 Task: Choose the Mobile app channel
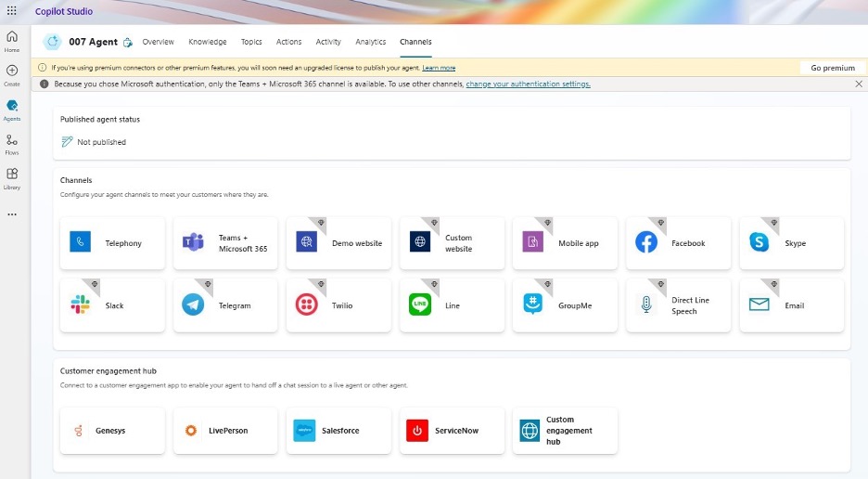[x=565, y=243]
